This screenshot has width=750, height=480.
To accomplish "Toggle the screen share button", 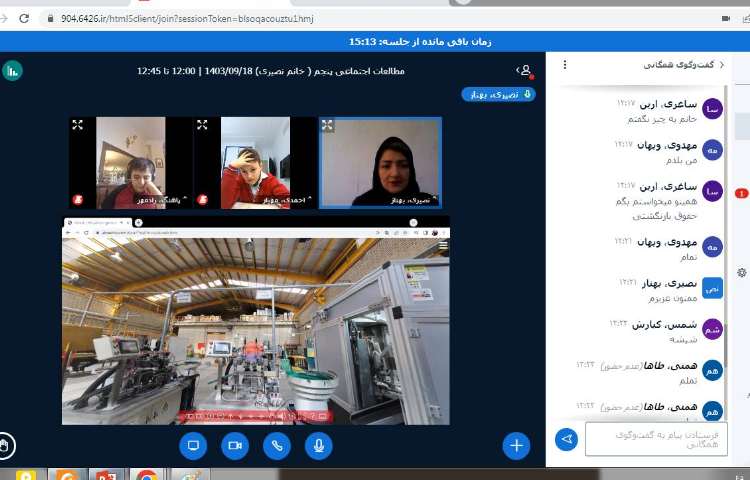I will 193,445.
